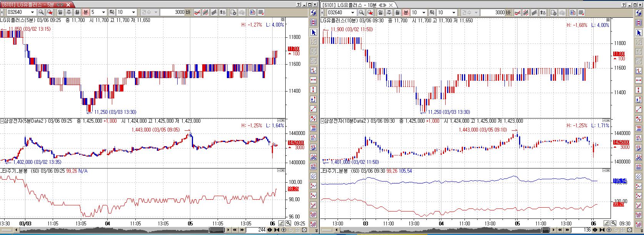Click the red-arrow search icon in the 5분 window

point(50,12)
